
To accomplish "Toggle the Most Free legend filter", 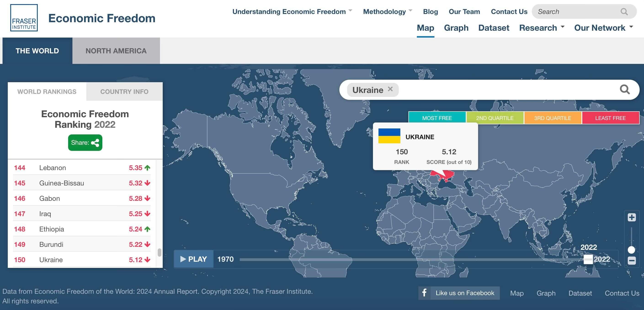I will coord(437,118).
